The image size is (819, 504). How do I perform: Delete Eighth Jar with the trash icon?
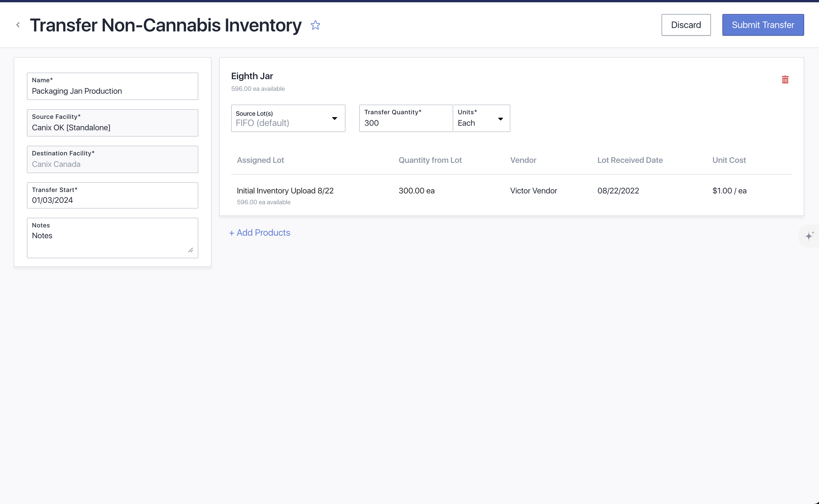tap(785, 80)
